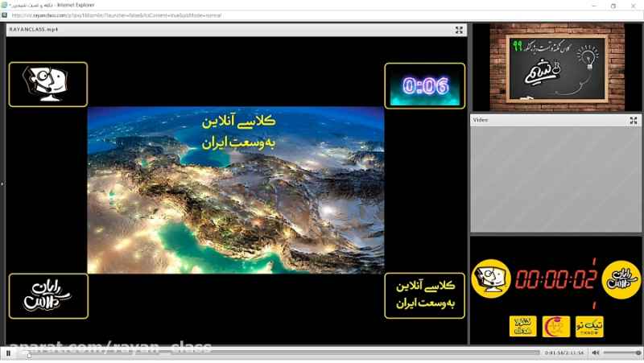Screen dimensions: 644x363
Task: Click the Rayan Class calligraphy logo tile
Action: pyautogui.click(x=48, y=296)
